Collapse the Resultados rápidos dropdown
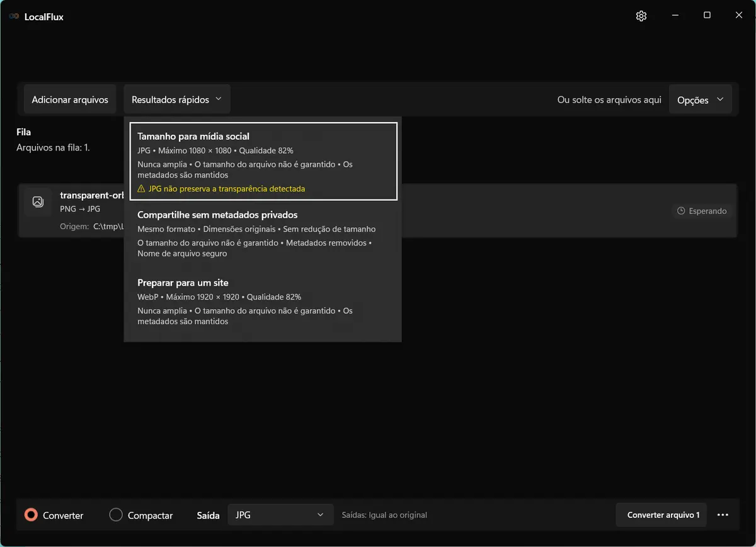This screenshot has width=756, height=547. pyautogui.click(x=177, y=99)
